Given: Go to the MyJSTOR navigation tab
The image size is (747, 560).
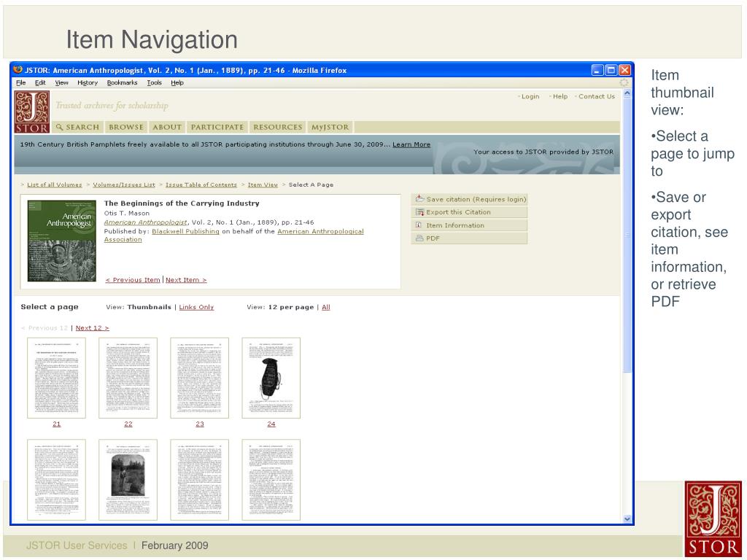Looking at the screenshot, I should [x=330, y=127].
